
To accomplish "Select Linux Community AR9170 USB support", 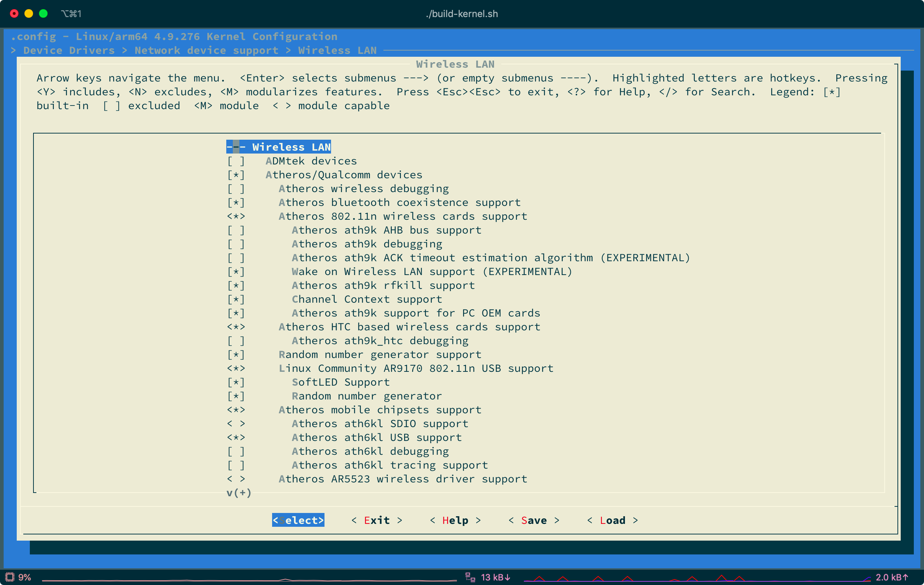I will click(x=415, y=368).
